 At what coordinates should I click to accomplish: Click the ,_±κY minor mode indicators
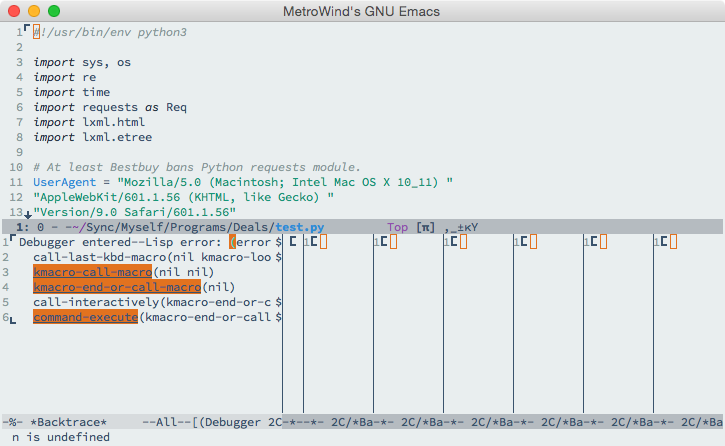coord(462,228)
